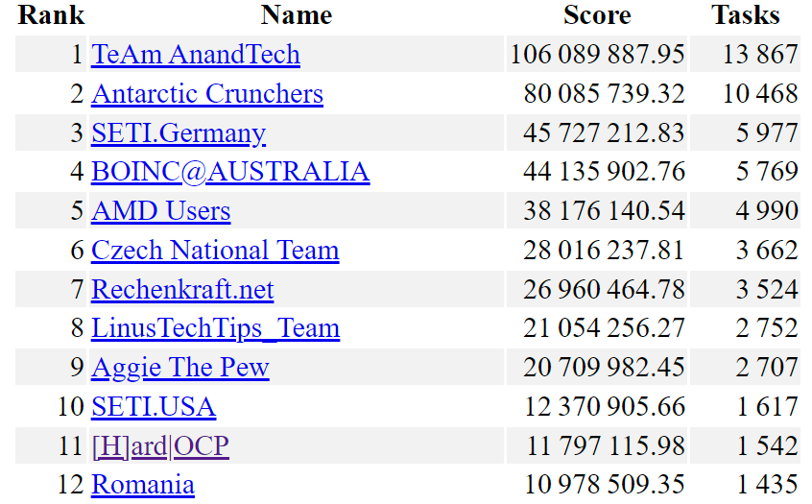This screenshot has height=504, width=812.
Task: Click the SETI.USA link
Action: tap(154, 407)
